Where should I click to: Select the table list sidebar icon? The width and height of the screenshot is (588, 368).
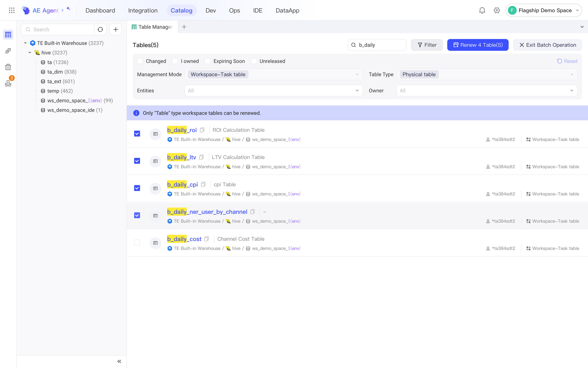(x=8, y=35)
